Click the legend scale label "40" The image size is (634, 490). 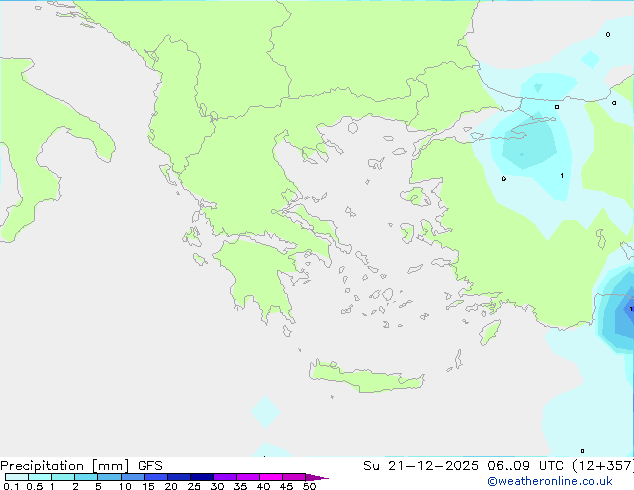tap(263, 486)
